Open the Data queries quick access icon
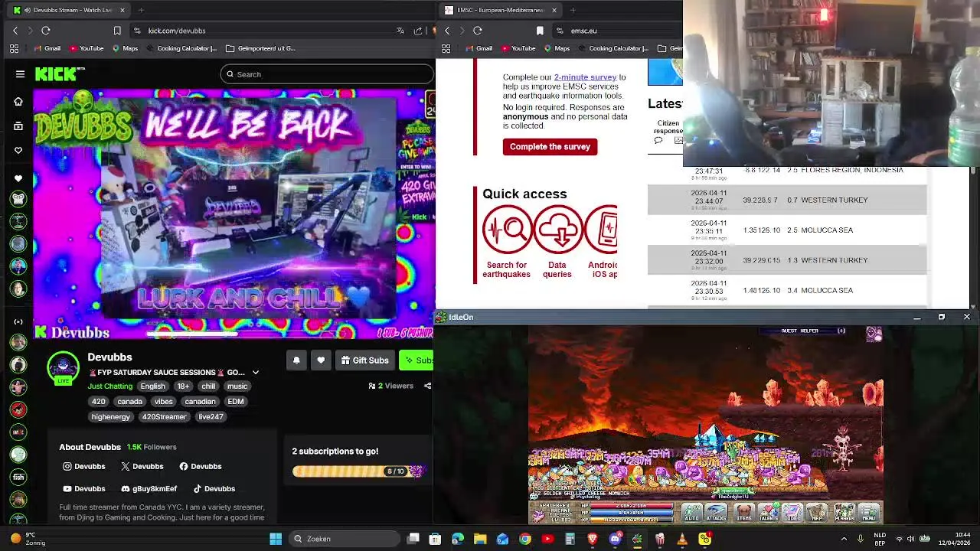Viewport: 980px width, 551px height. pyautogui.click(x=558, y=229)
